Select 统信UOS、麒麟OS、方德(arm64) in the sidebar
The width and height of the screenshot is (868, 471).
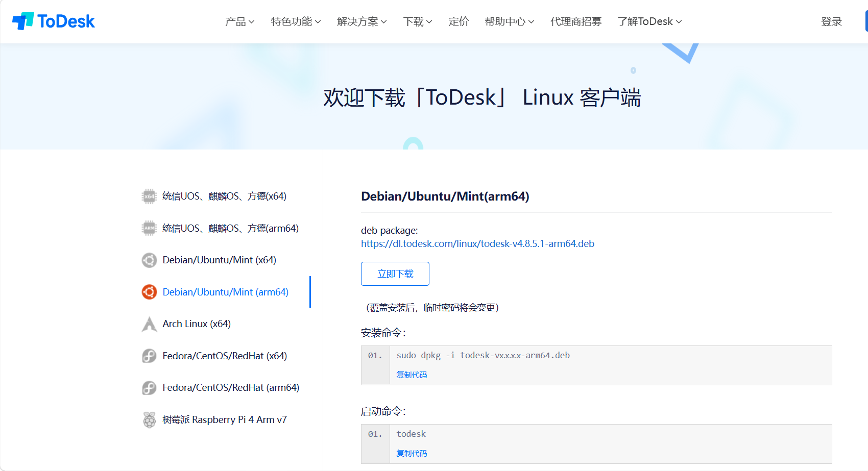pos(230,228)
